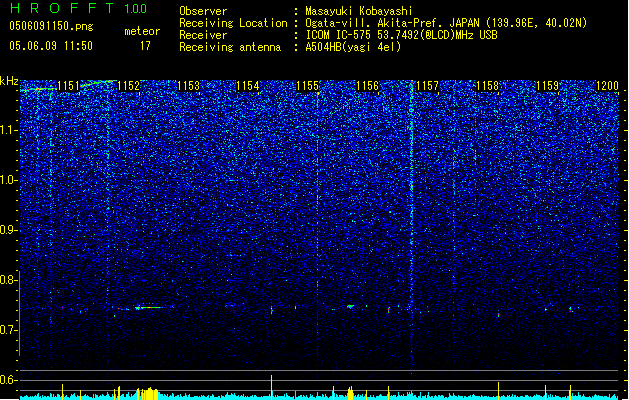629x400 pixels.
Task: Click the 1.0 kHz axis label
Action: click(8, 180)
